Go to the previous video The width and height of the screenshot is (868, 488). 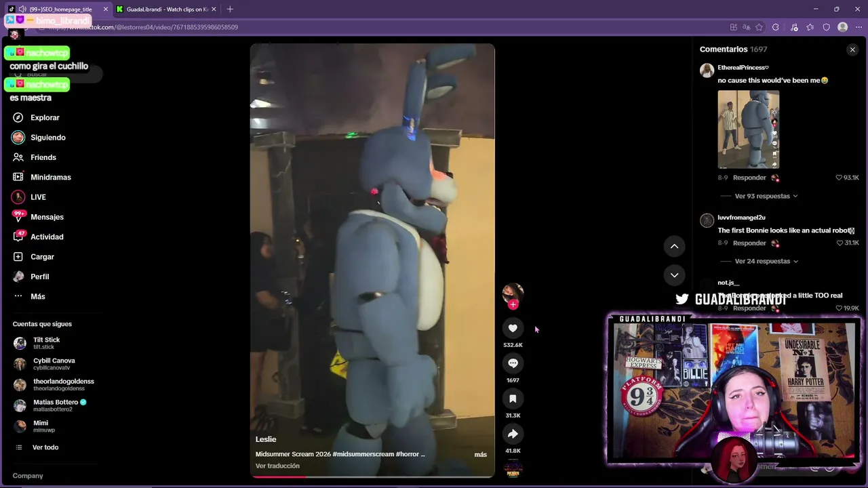tap(674, 246)
